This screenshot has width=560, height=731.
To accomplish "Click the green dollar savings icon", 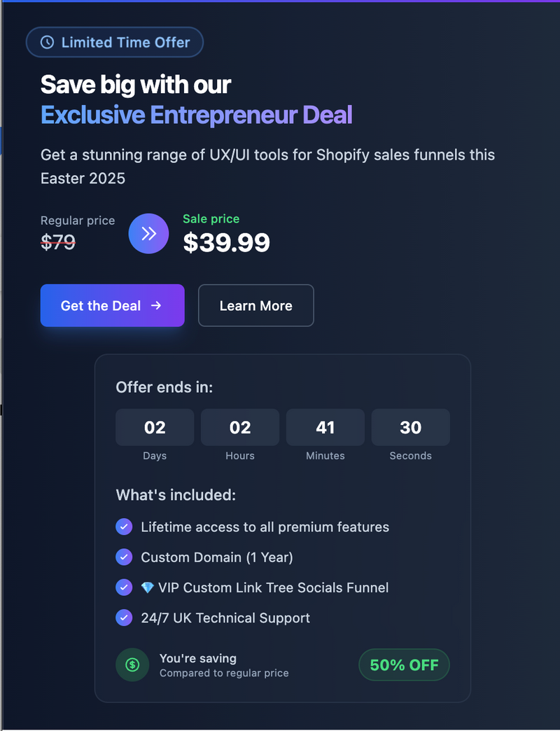I will pyautogui.click(x=132, y=664).
